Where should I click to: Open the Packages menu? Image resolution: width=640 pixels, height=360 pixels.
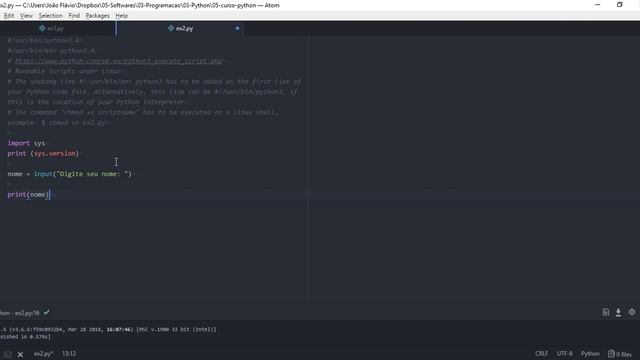tap(98, 16)
